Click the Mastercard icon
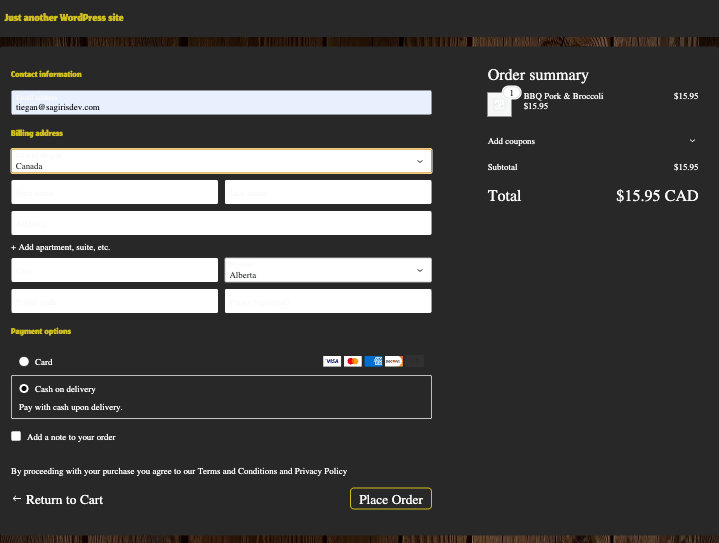The width and height of the screenshot is (719, 543). (352, 361)
